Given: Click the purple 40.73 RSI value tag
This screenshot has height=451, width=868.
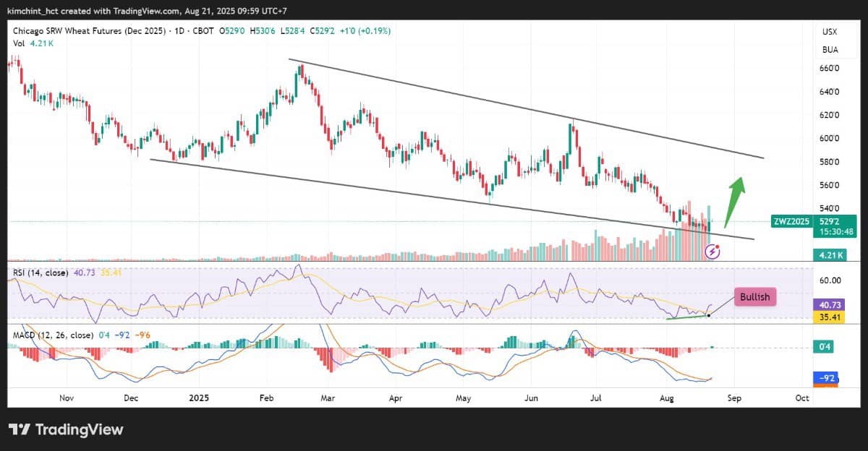Looking at the screenshot, I should click(828, 304).
